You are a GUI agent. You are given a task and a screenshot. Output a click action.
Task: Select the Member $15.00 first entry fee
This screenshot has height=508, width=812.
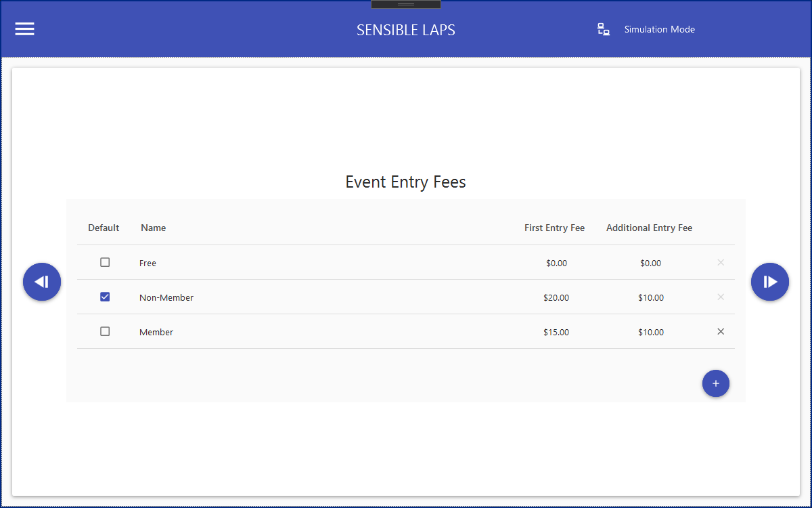tap(556, 332)
